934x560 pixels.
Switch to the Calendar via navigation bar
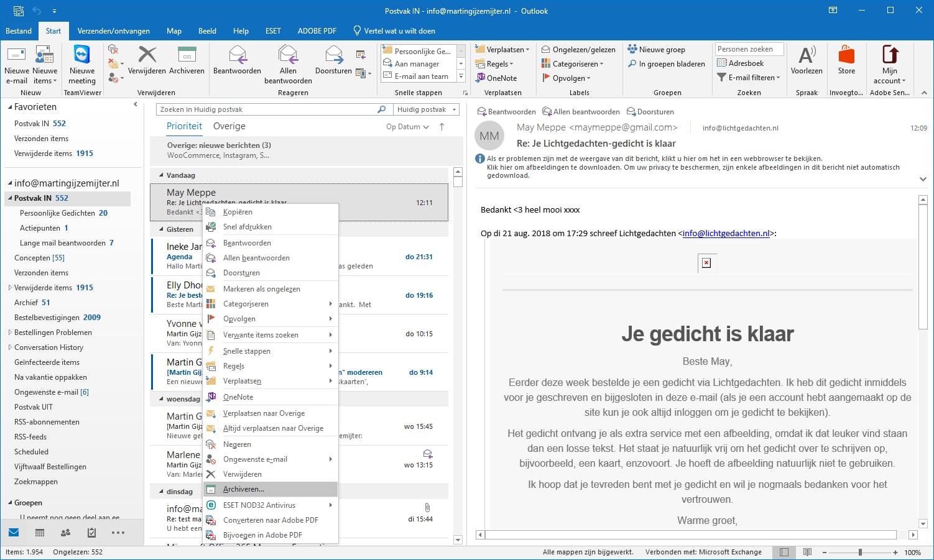click(x=39, y=533)
